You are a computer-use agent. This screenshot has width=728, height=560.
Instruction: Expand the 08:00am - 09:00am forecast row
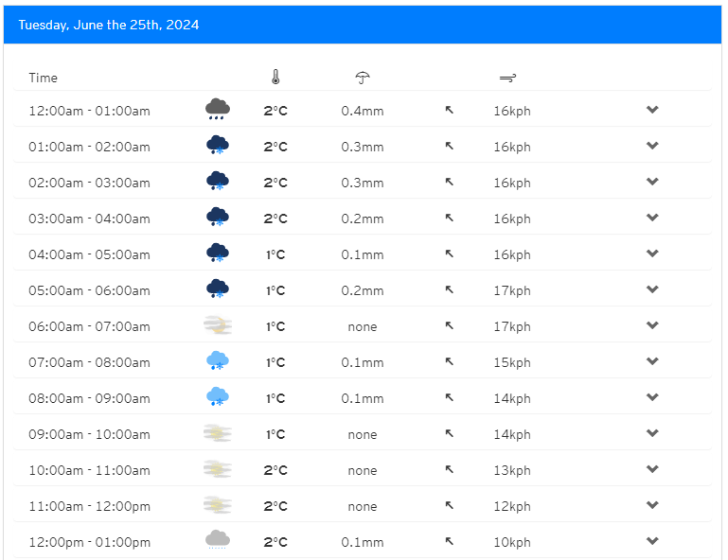tap(652, 397)
